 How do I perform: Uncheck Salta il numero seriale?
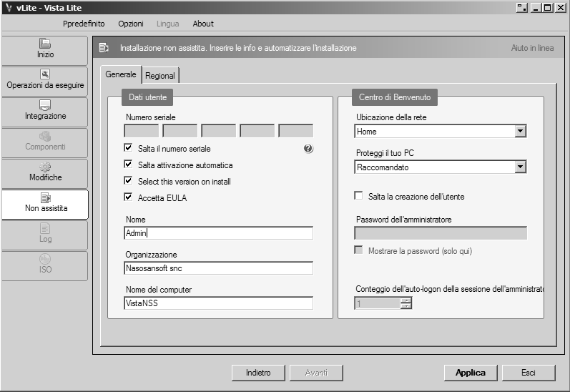pos(128,147)
